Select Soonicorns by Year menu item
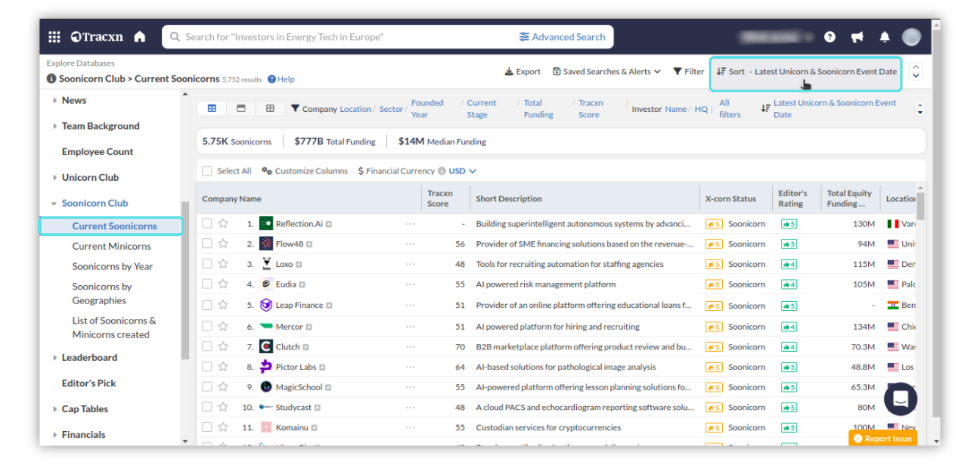980x468 pixels. (x=112, y=266)
